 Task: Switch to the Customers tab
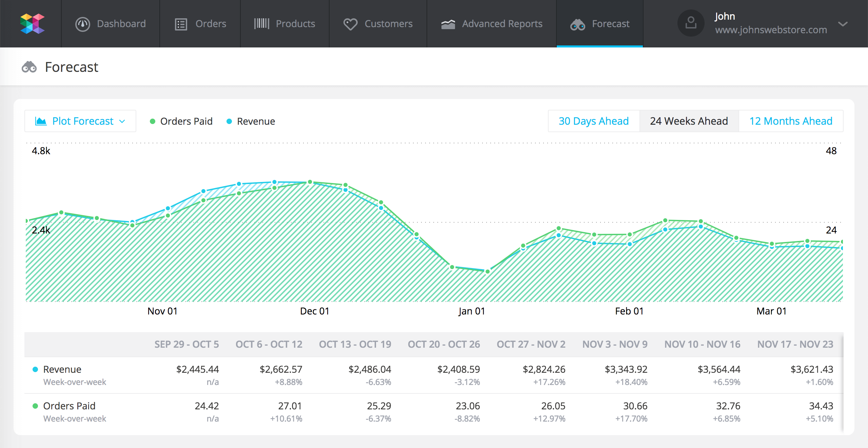tap(378, 24)
